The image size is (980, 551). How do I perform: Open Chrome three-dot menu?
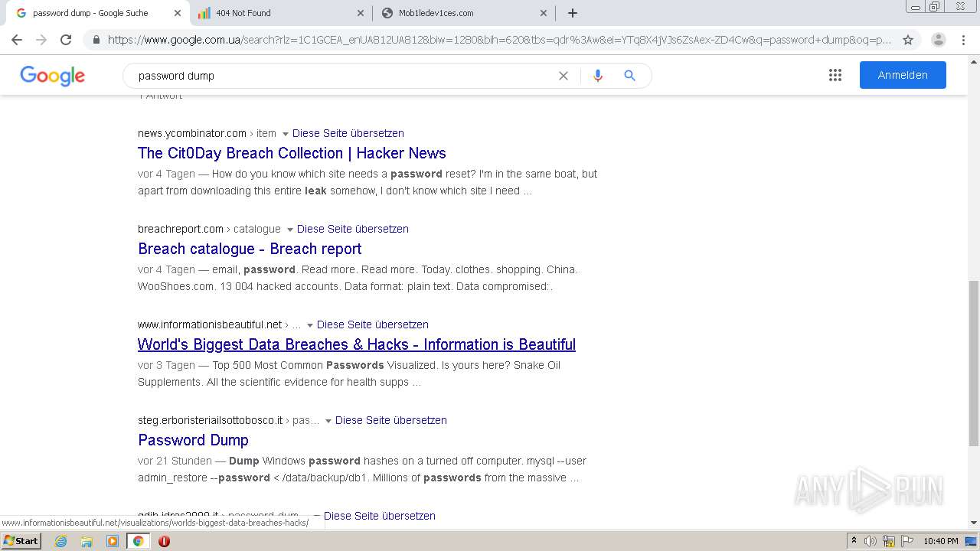click(963, 40)
